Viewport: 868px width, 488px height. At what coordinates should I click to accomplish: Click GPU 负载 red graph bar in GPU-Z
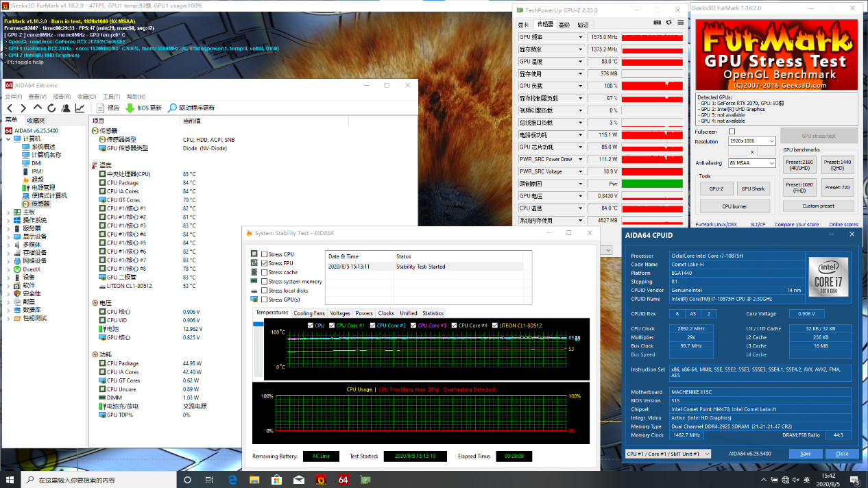[651, 86]
